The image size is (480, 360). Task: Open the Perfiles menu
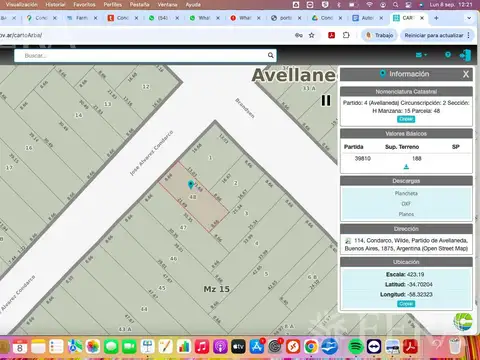(x=112, y=5)
